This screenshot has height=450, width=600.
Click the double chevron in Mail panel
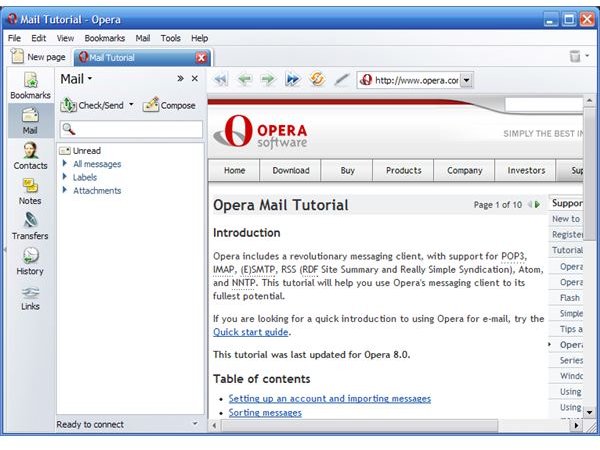coord(180,78)
